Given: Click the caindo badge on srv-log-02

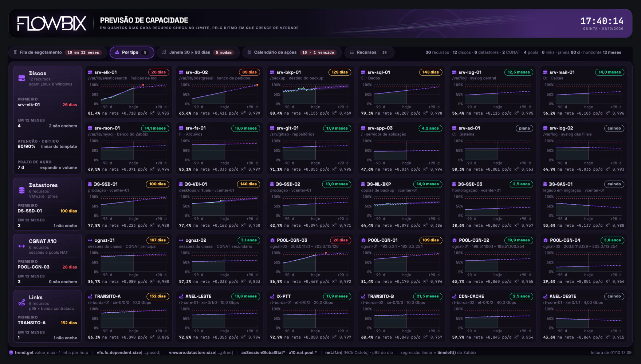Looking at the screenshot, I should tap(614, 128).
